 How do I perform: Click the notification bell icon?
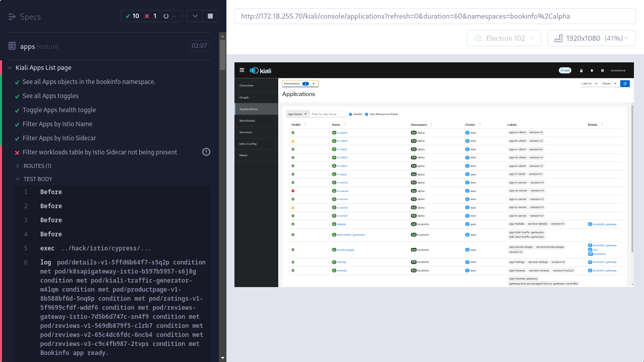(x=592, y=70)
